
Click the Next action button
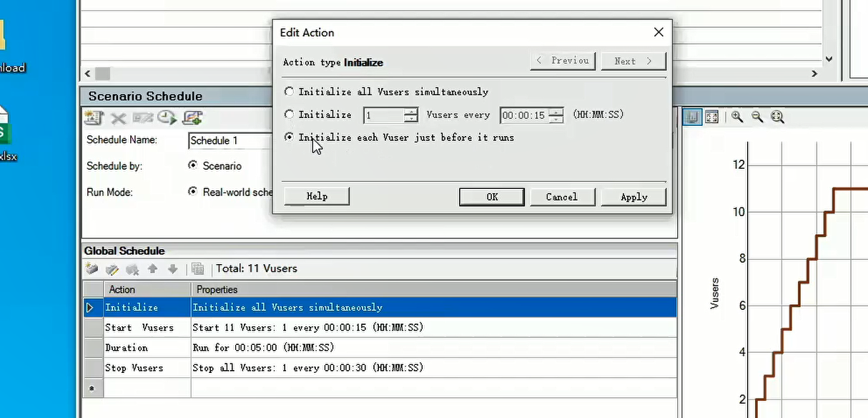[633, 61]
